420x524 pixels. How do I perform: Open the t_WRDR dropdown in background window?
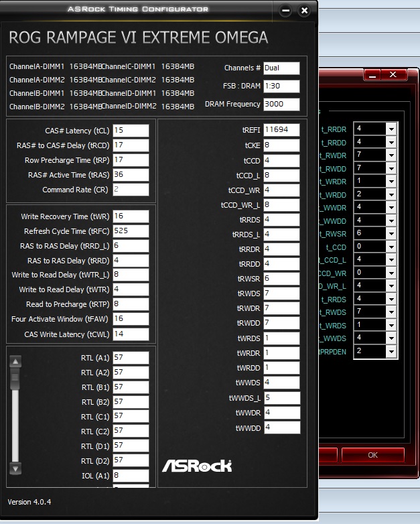point(391,181)
